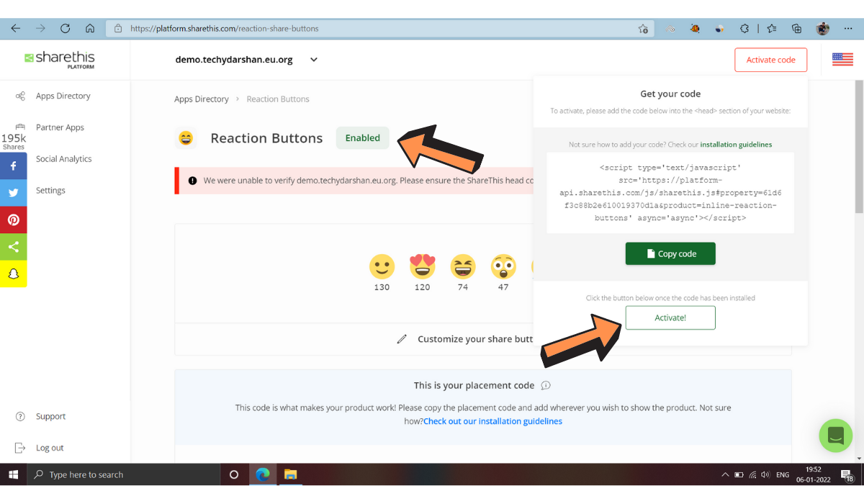Open the green chat support bubble

(836, 435)
